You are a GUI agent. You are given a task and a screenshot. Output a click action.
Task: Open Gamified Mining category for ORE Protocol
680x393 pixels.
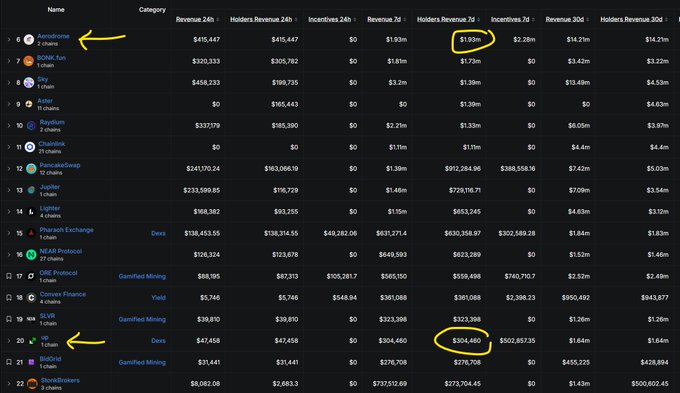click(x=142, y=276)
